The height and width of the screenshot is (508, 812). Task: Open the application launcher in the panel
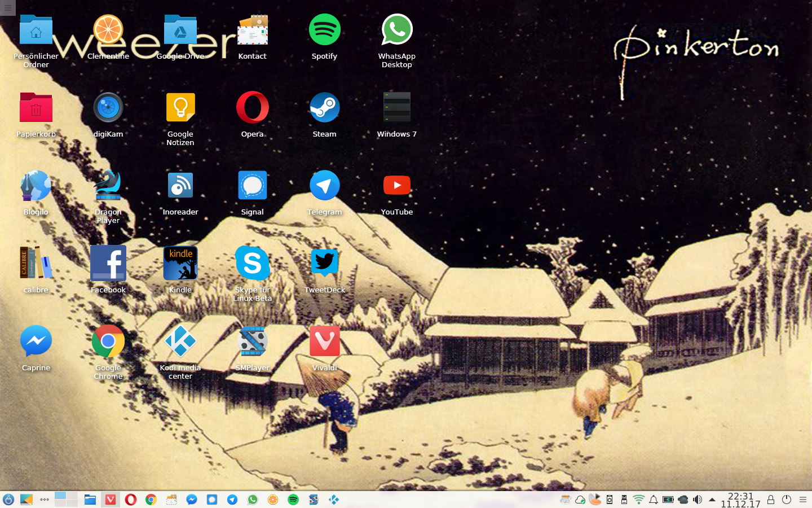pyautogui.click(x=8, y=500)
